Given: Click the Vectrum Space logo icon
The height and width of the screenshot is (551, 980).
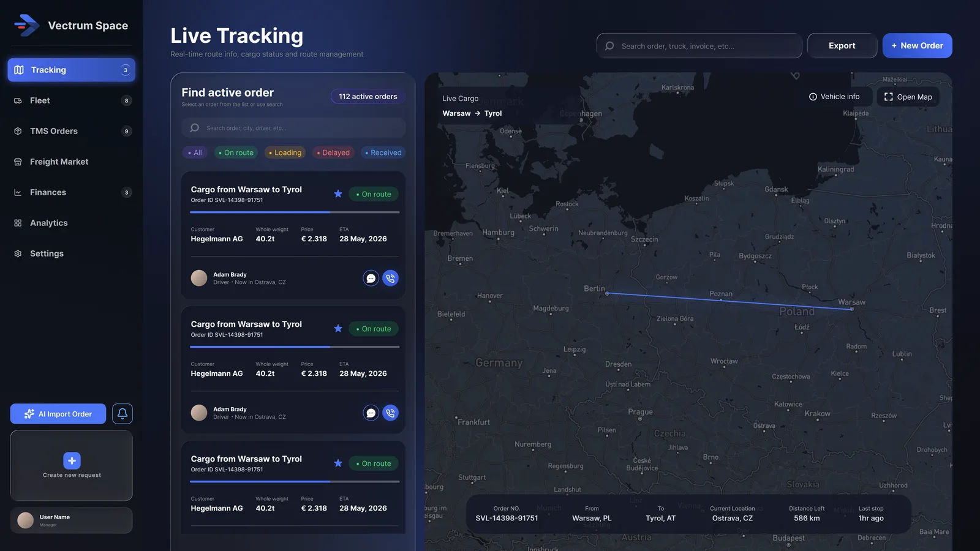Looking at the screenshot, I should tap(26, 25).
